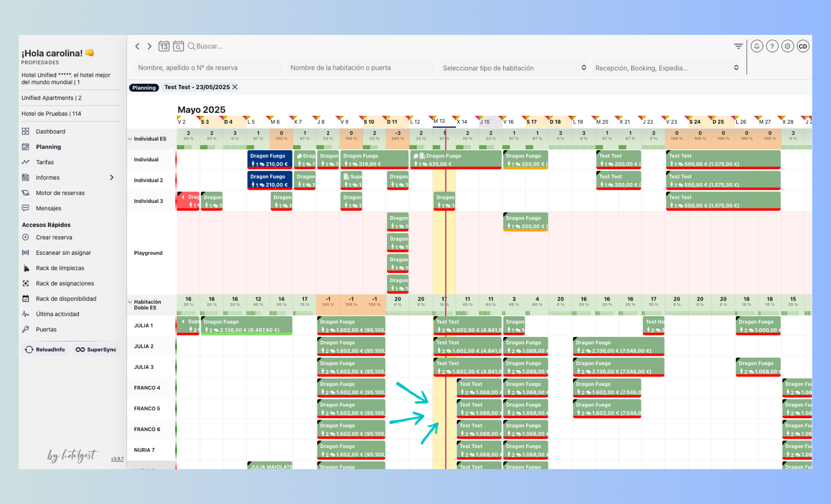Open Motor de reservas
Image resolution: width=831 pixels, height=504 pixels.
click(60, 193)
